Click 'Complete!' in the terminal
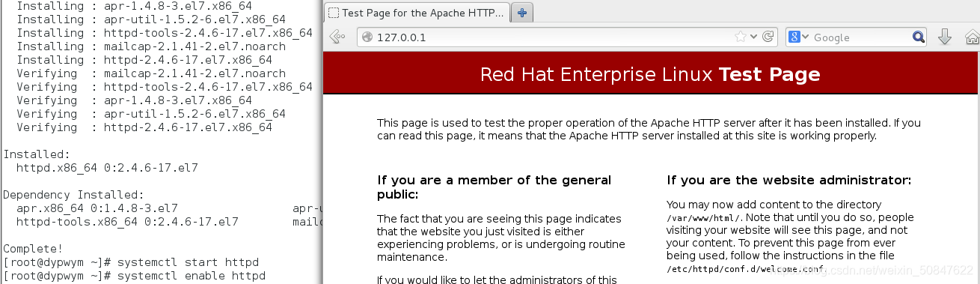The width and height of the screenshot is (980, 284). pos(33,249)
